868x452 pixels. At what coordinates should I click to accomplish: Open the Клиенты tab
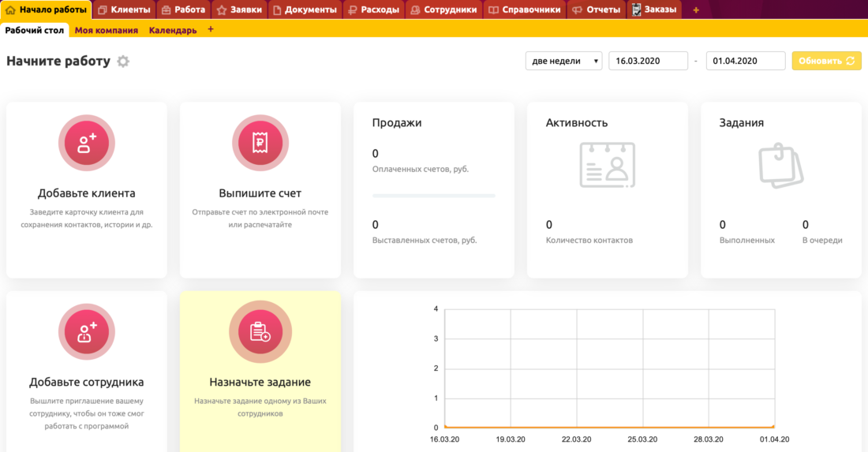click(124, 10)
